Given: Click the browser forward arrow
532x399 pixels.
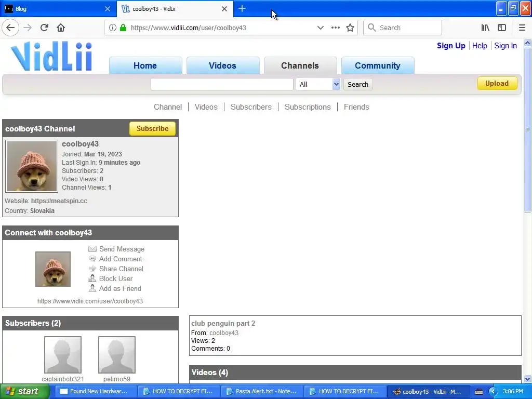Looking at the screenshot, I should point(28,28).
